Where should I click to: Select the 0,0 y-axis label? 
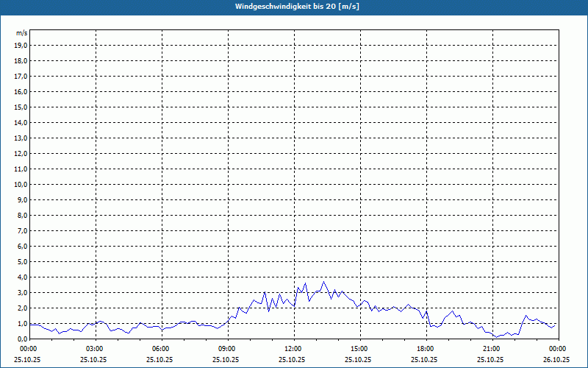coord(22,339)
